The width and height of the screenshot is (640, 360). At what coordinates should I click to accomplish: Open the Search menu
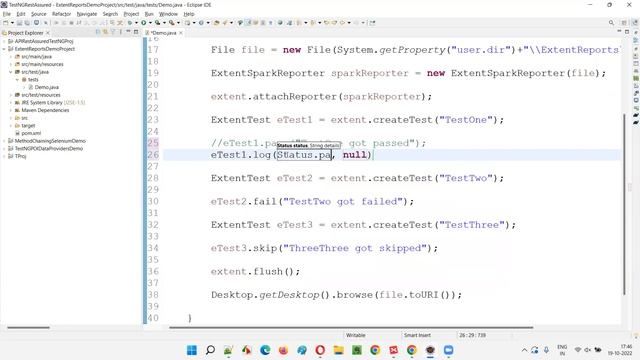[x=110, y=14]
